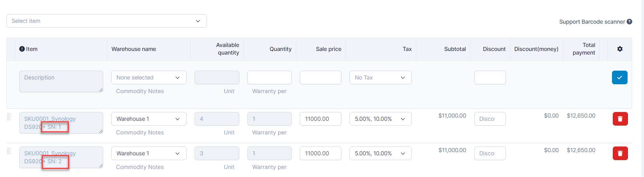This screenshot has height=177, width=644.
Task: Delete the SN: 2 item row
Action: tap(620, 153)
